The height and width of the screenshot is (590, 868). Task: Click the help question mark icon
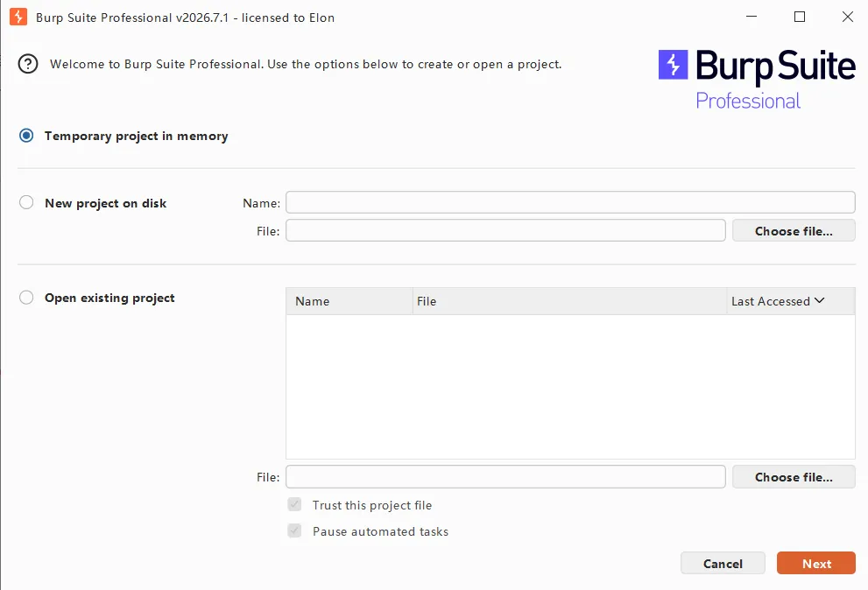pyautogui.click(x=28, y=64)
